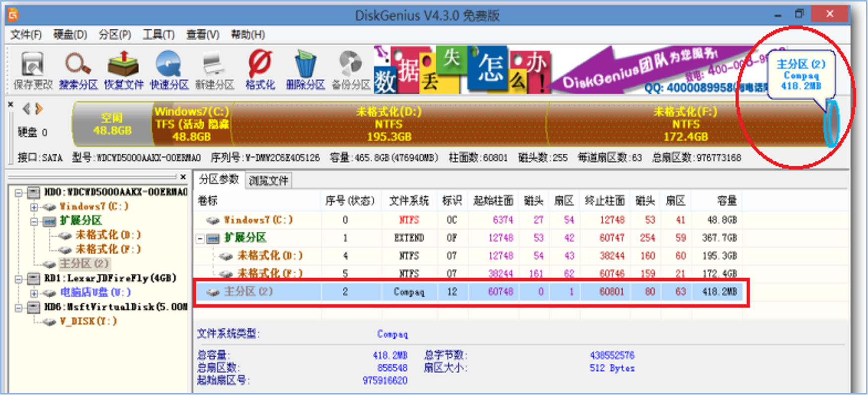Screen dimensions: 868x395
Task: Select the 未格式化 (F:) table row
Action: click(x=467, y=272)
